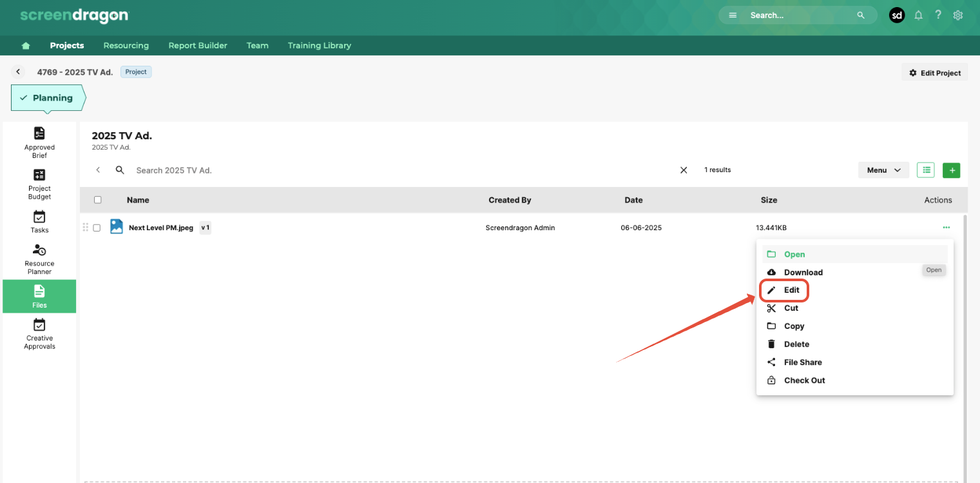Switch to the Team tab
The width and height of the screenshot is (980, 483).
coord(258,46)
